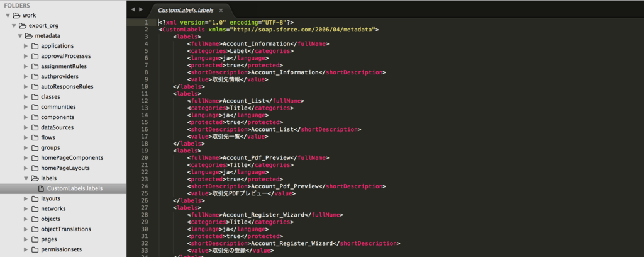Collapse the metadata folder arrow
Screen dimensions: 644x257
click(x=19, y=36)
